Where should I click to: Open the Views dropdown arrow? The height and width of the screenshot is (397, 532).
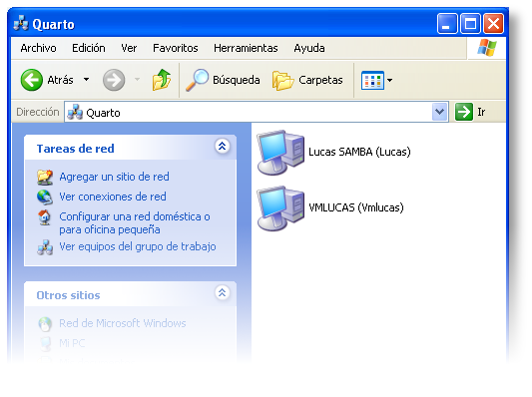pyautogui.click(x=390, y=81)
